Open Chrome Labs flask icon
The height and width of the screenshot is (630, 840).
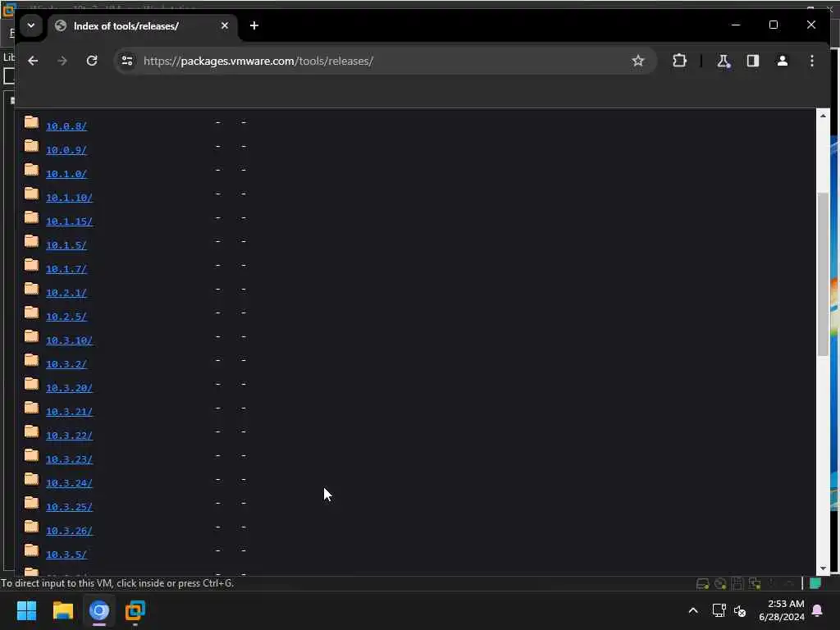(724, 61)
